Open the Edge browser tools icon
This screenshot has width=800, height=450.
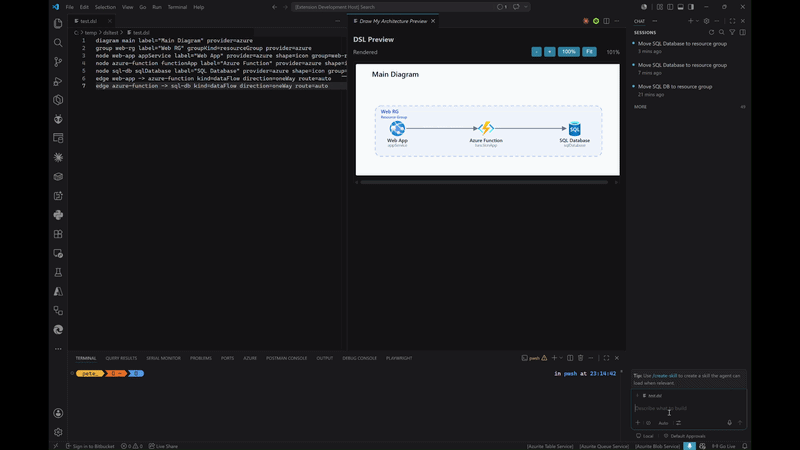pyautogui.click(x=58, y=330)
